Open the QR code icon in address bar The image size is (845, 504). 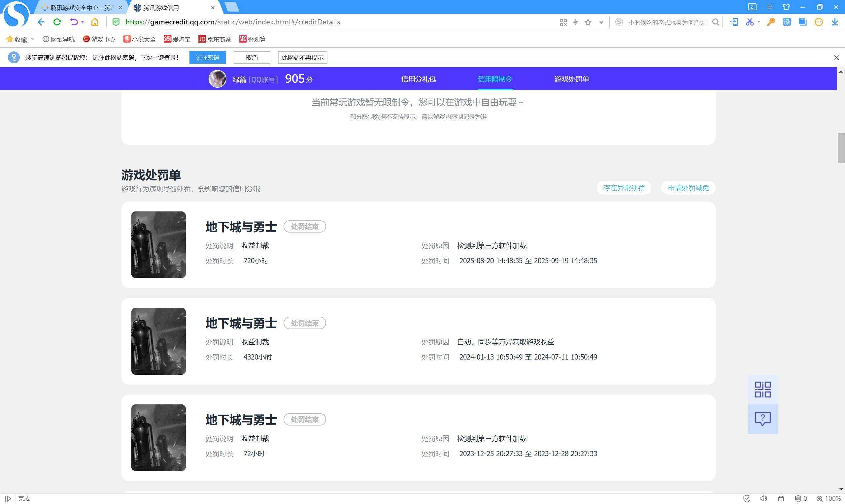[563, 22]
